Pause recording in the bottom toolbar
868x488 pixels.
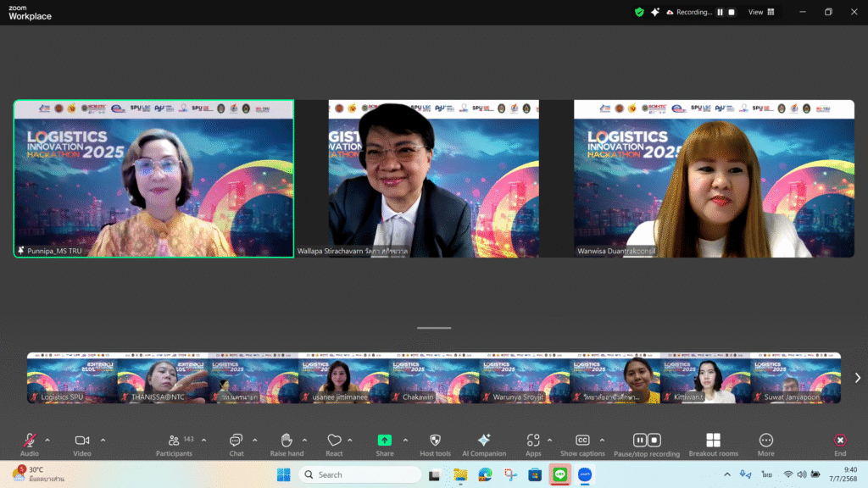[640, 440]
